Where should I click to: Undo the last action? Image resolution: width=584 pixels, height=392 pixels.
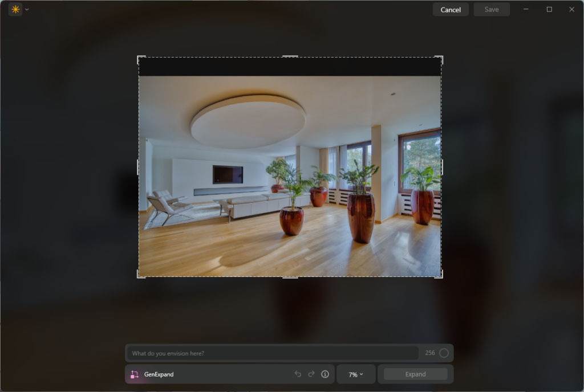click(298, 374)
